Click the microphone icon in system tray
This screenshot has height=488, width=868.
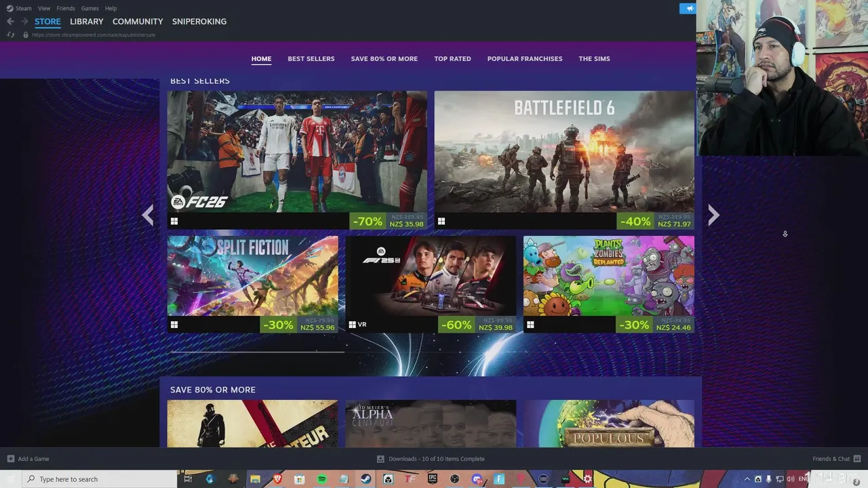coord(769,479)
